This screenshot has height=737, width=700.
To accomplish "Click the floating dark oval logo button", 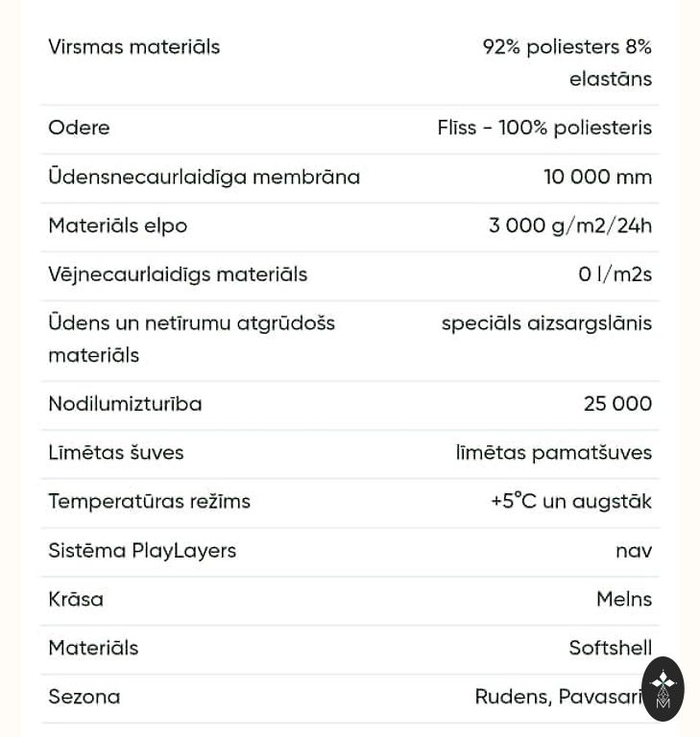I will click(663, 688).
